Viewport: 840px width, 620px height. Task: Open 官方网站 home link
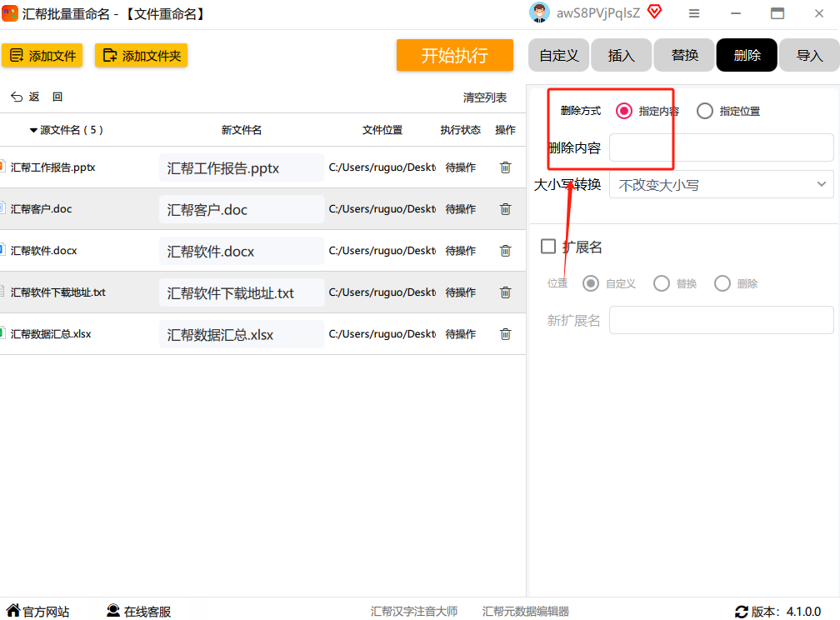tap(38, 611)
